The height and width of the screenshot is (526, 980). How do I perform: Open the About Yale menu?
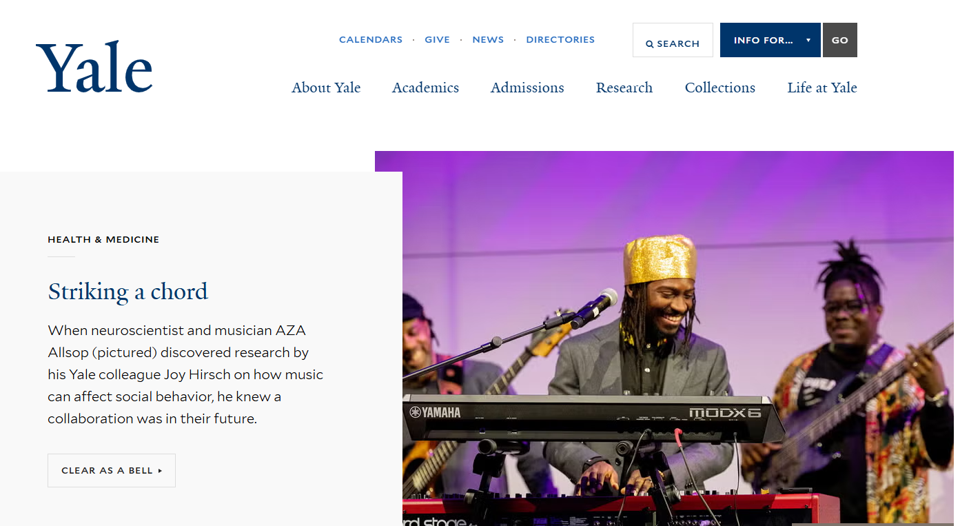pos(326,88)
